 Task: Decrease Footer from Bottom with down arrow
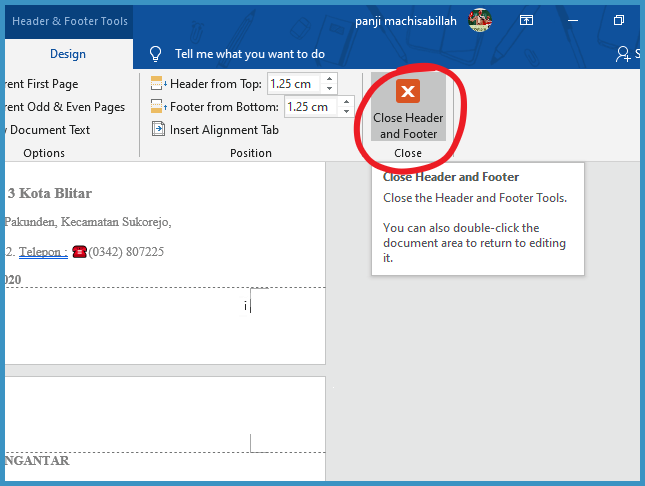tap(346, 112)
